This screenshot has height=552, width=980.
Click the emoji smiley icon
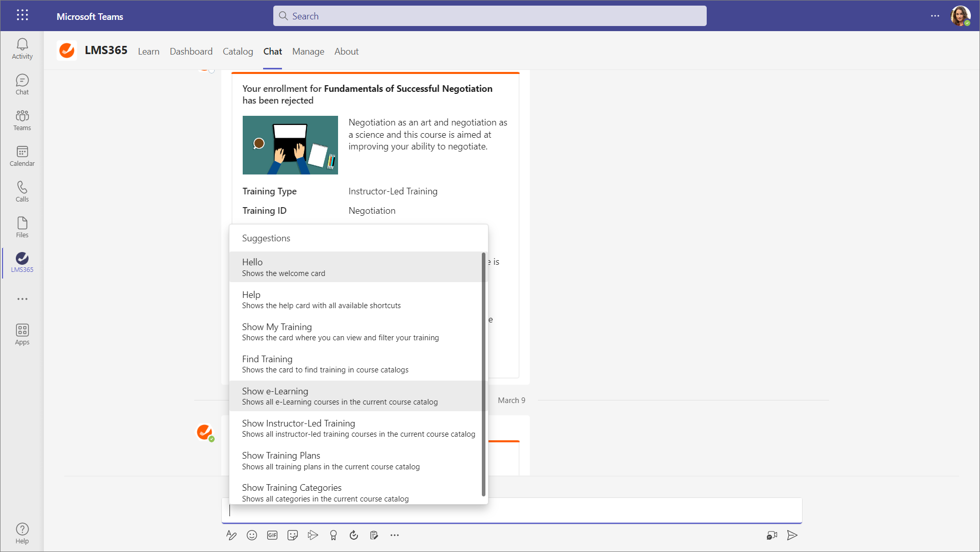251,535
